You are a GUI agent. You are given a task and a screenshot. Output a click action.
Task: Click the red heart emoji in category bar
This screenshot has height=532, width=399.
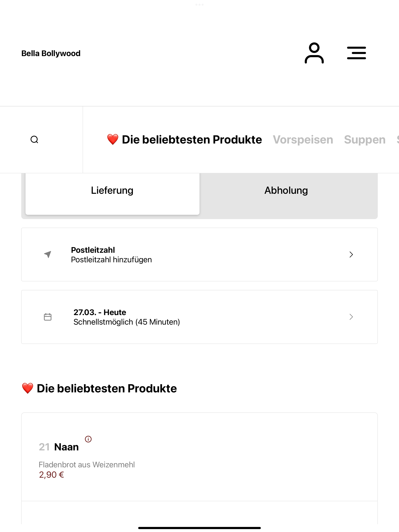tap(113, 139)
